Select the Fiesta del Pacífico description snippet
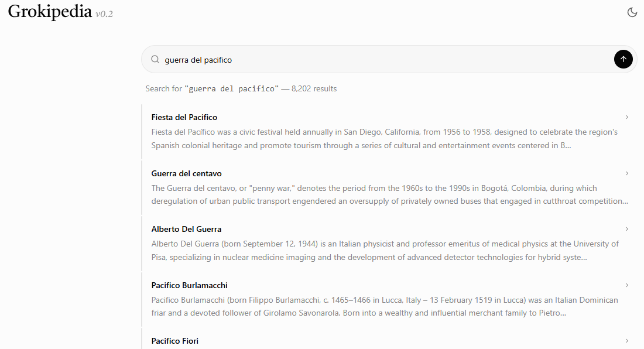This screenshot has height=349, width=644. [x=385, y=139]
